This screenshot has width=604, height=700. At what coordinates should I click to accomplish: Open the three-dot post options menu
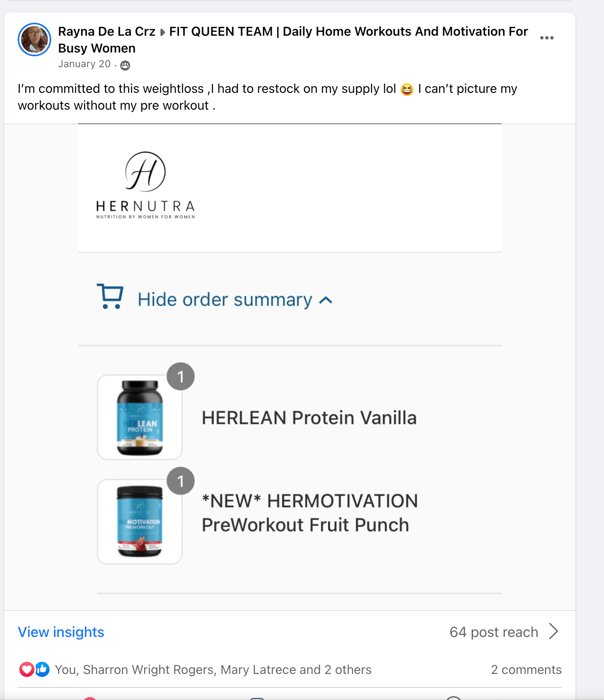coord(546,38)
